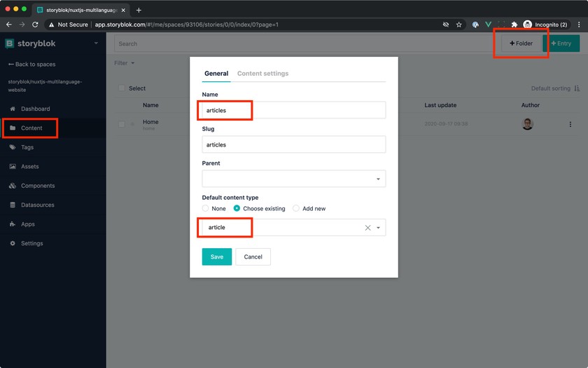Switch to the Content settings tab

262,74
